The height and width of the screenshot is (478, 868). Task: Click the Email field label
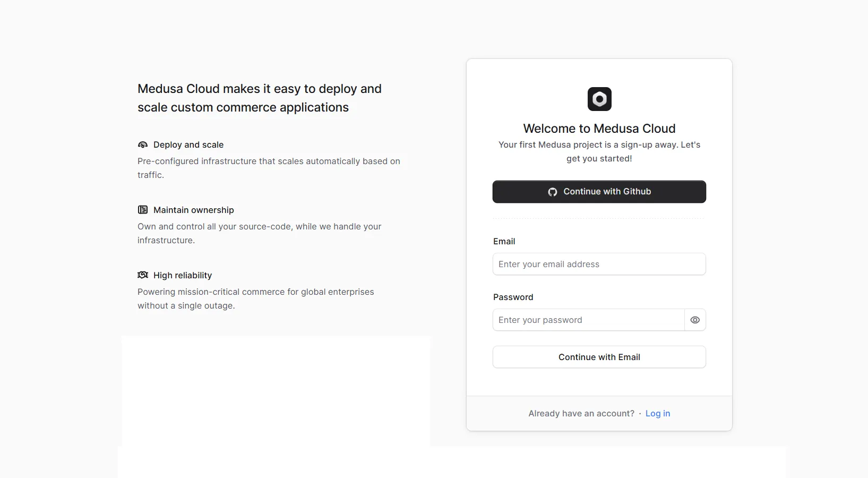click(504, 241)
